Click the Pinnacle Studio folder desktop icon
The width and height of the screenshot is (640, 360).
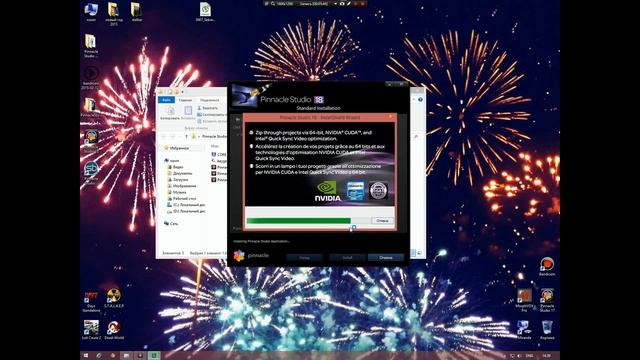coord(91,46)
